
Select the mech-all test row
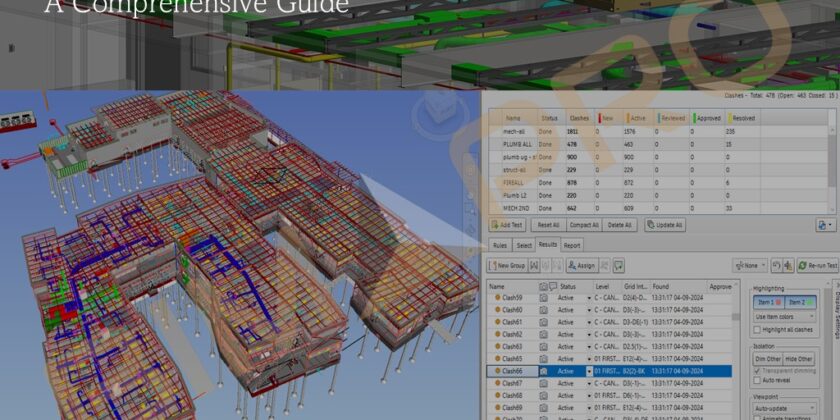[658, 131]
